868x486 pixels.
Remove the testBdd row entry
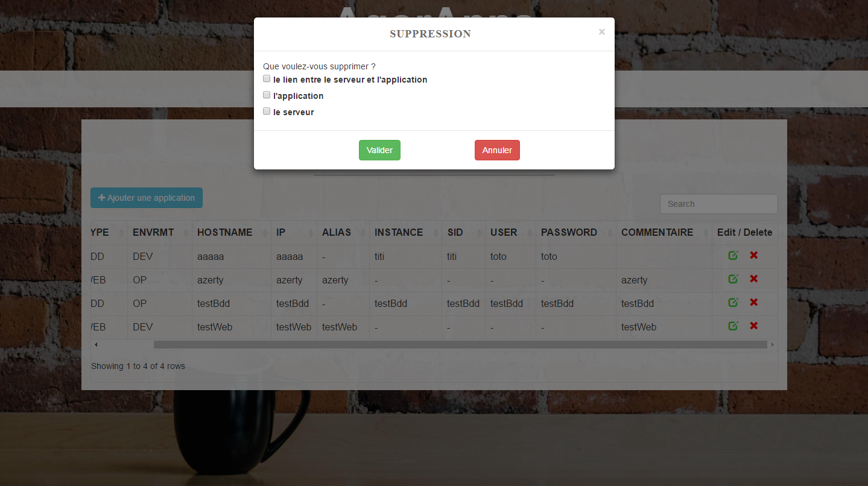753,303
